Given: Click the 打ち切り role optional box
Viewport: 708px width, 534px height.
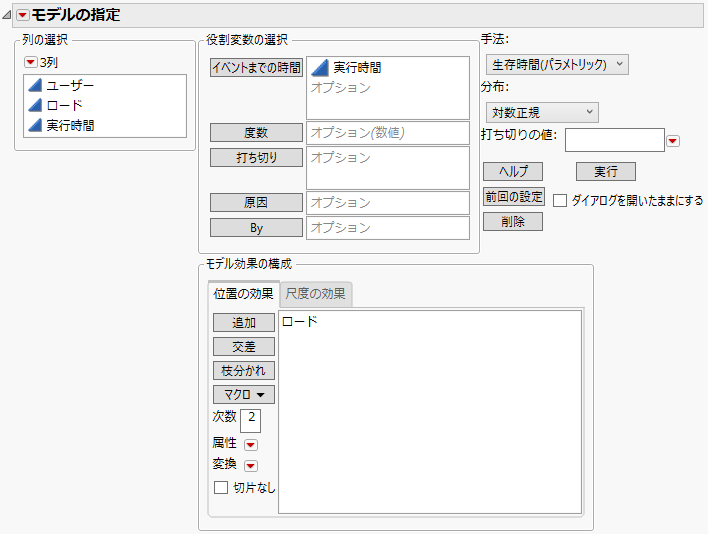Looking at the screenshot, I should [x=388, y=168].
